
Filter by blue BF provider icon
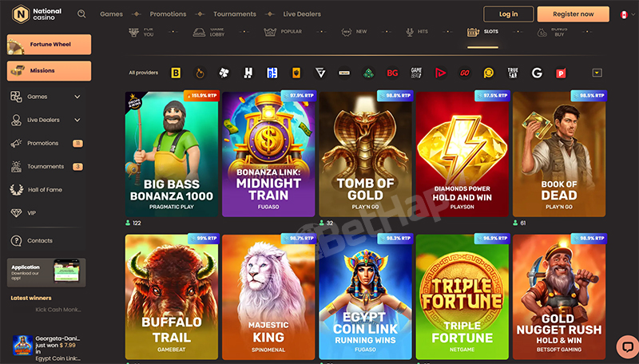[x=272, y=73]
